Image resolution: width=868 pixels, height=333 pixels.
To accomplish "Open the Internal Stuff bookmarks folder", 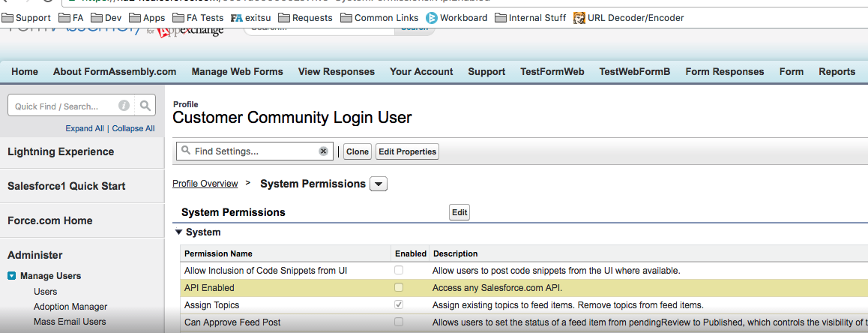I will pos(531,18).
